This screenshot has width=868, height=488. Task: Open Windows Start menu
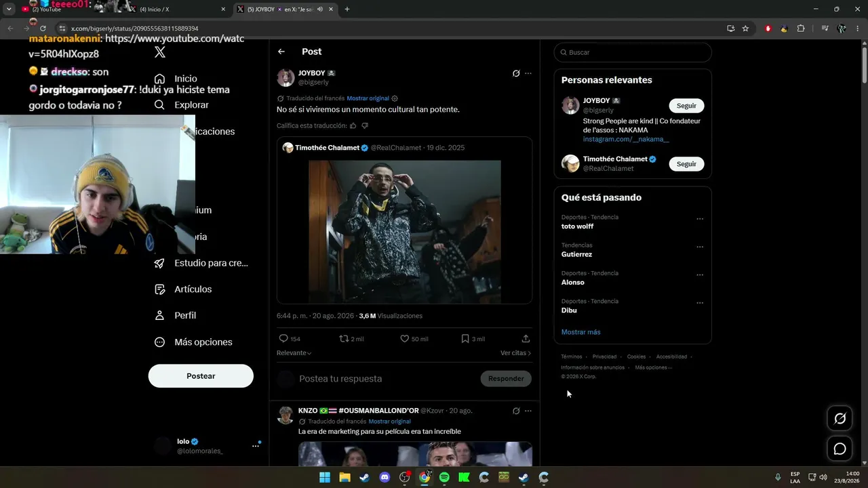325,477
